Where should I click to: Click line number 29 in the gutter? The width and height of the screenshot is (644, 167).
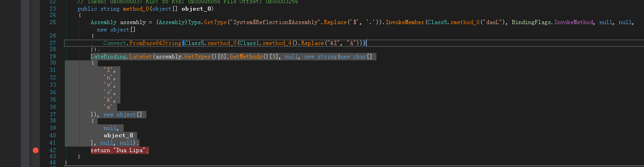click(x=52, y=56)
